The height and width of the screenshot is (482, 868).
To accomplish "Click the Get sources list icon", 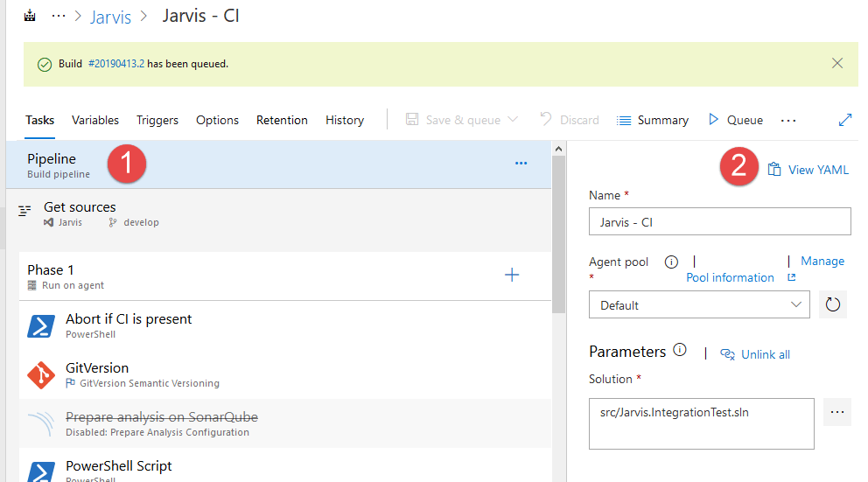I will (x=24, y=210).
